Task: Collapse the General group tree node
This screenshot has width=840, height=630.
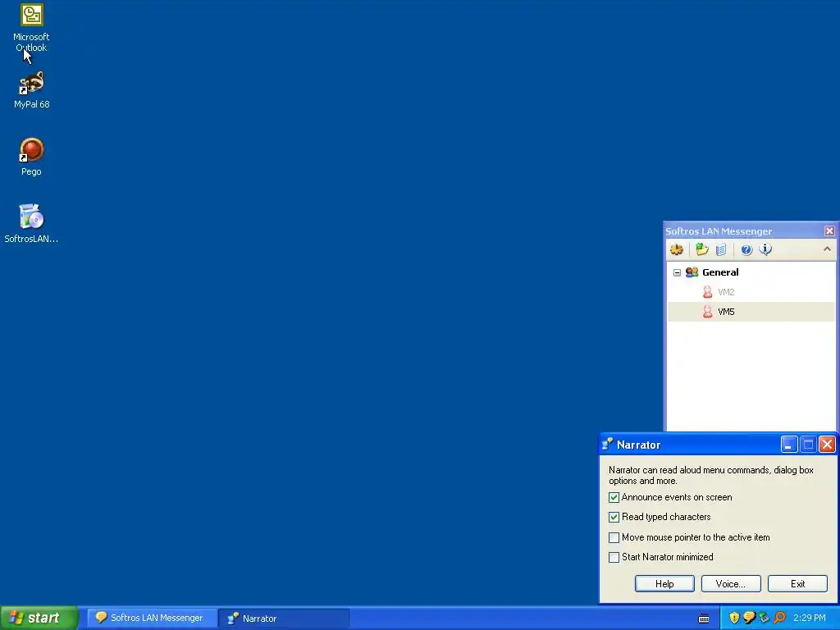Action: pos(677,272)
